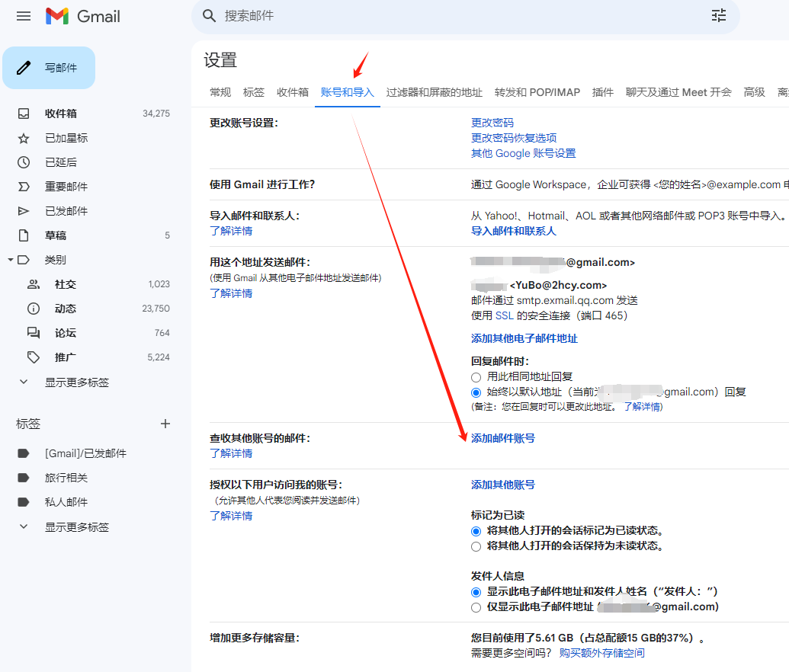Click the 搜索邮件 search field
The width and height of the screenshot is (789, 672).
point(465,16)
